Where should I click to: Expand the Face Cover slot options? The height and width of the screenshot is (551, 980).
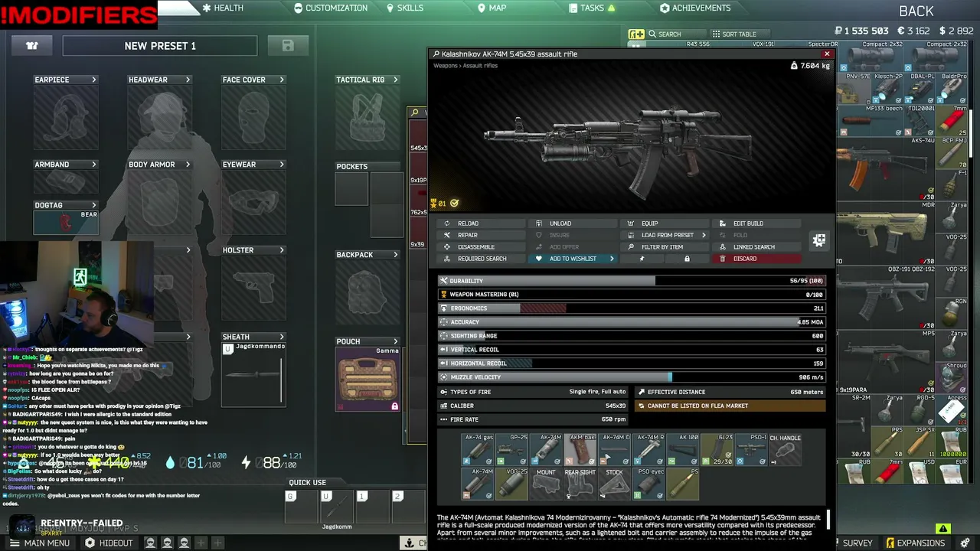tap(282, 80)
